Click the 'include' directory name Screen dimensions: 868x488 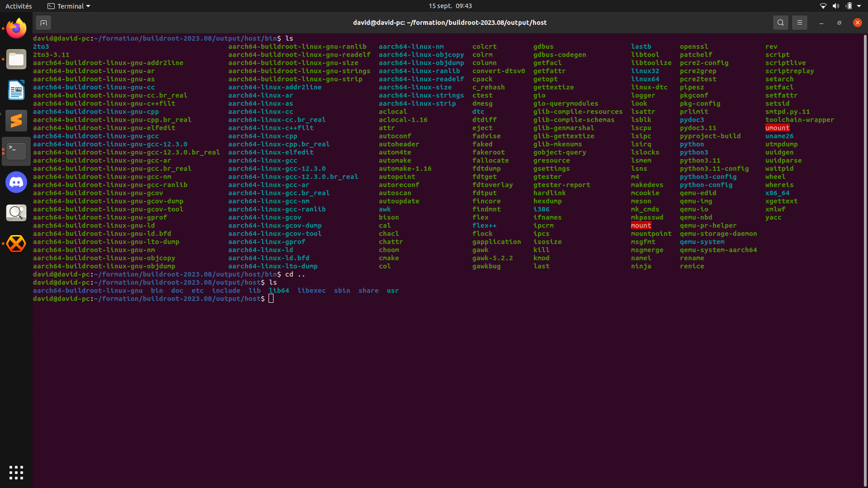226,291
